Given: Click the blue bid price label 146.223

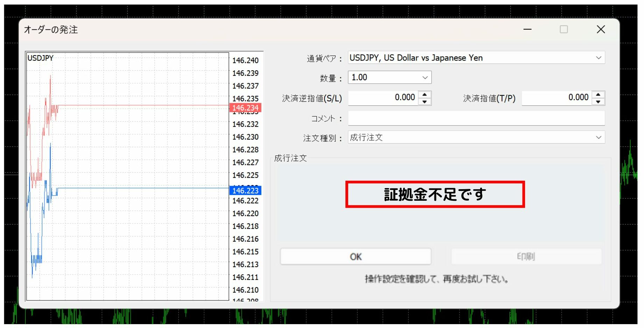Looking at the screenshot, I should (x=245, y=191).
